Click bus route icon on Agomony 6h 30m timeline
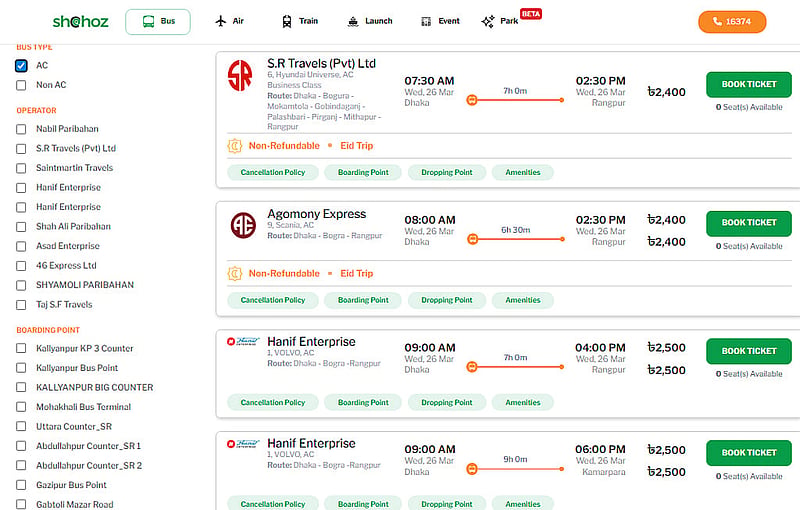 [472, 239]
